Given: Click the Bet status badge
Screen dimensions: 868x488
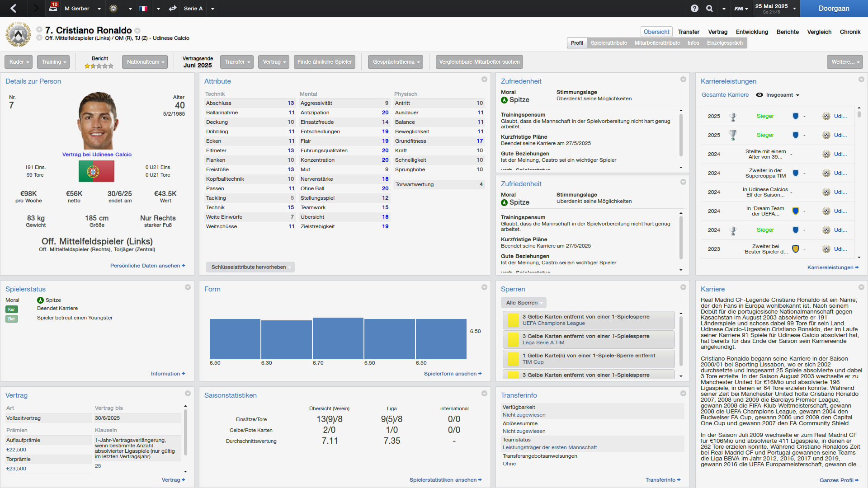Looking at the screenshot, I should (12, 319).
